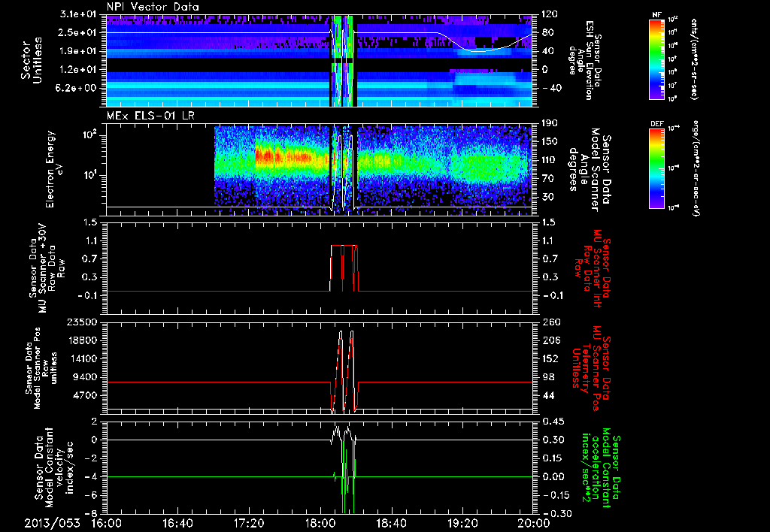Click the "Sector Unitless" axis label
Image resolution: width=770 pixels, height=532 pixels.
(31, 60)
